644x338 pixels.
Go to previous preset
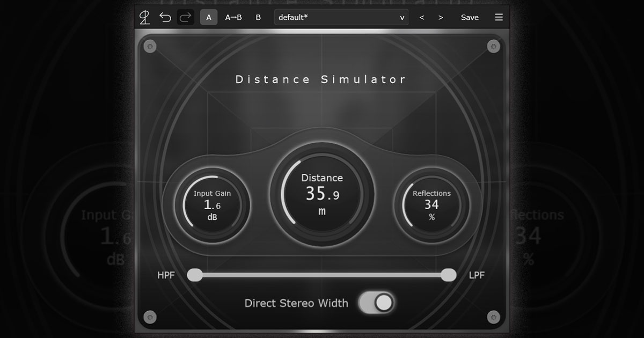(422, 17)
